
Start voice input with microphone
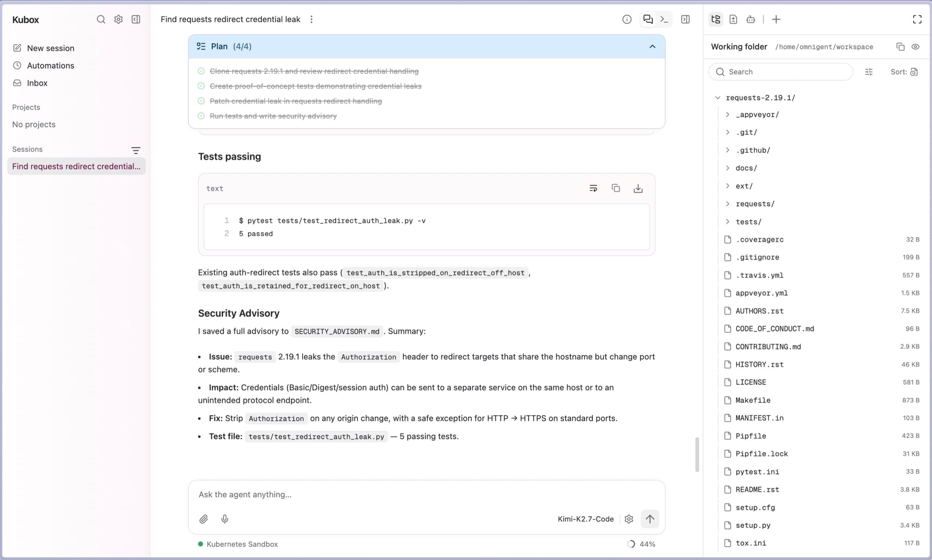pos(225,519)
